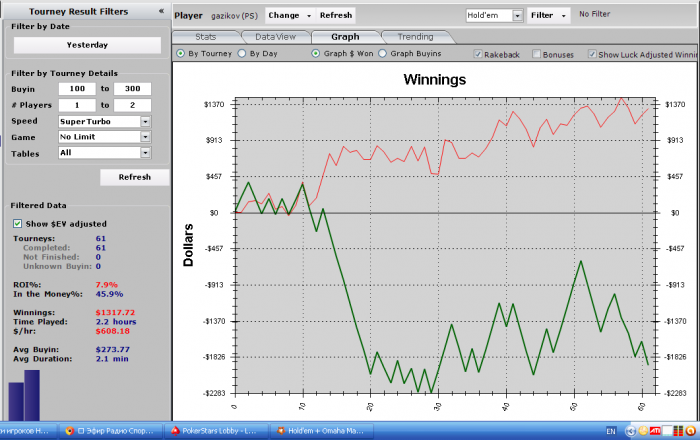Click the Avg Duration value 2.1 min
This screenshot has height=440, width=700.
[112, 359]
